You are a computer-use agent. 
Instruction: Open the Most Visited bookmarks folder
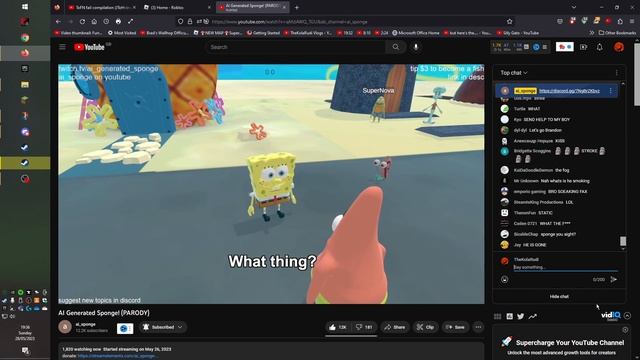[x=122, y=33]
